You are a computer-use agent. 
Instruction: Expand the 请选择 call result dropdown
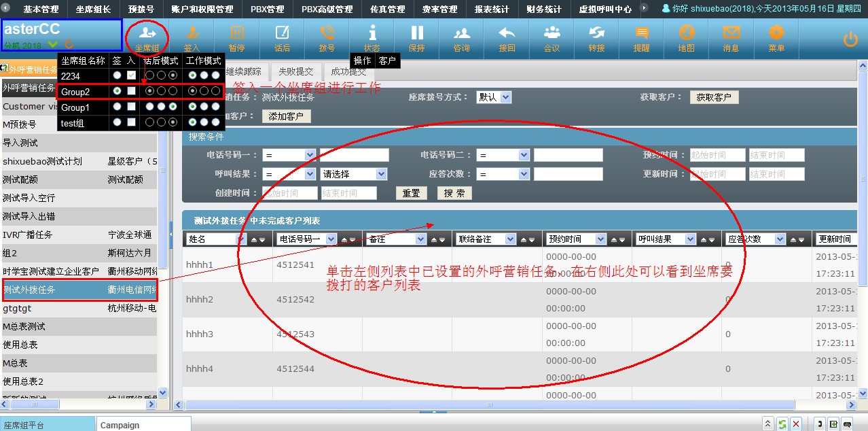(353, 174)
